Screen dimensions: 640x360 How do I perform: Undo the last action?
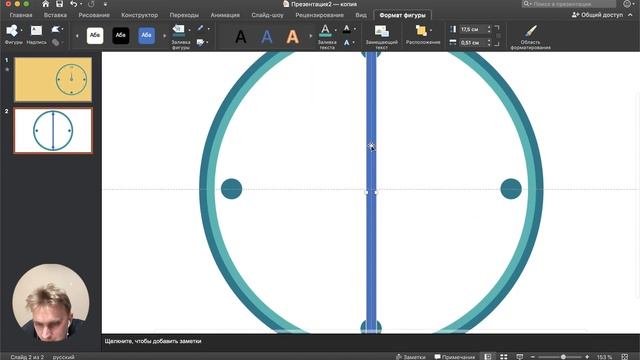pos(73,4)
